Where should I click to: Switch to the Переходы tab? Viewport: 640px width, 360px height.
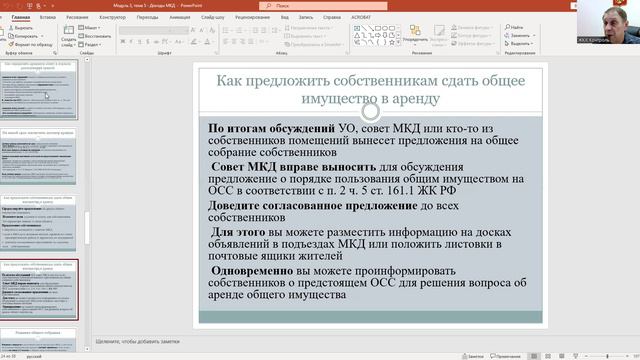coord(147,18)
